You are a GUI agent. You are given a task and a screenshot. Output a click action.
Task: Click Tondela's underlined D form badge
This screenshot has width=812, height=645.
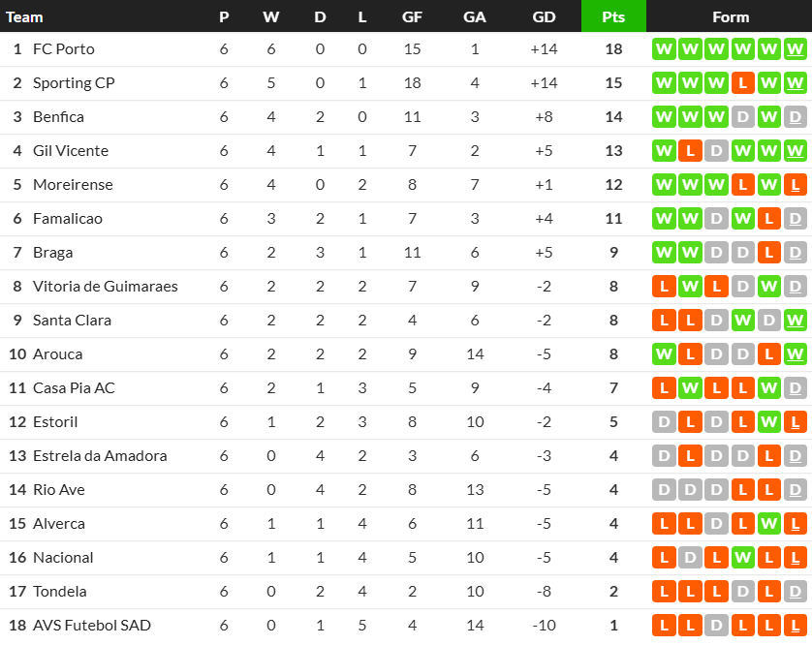(x=795, y=592)
